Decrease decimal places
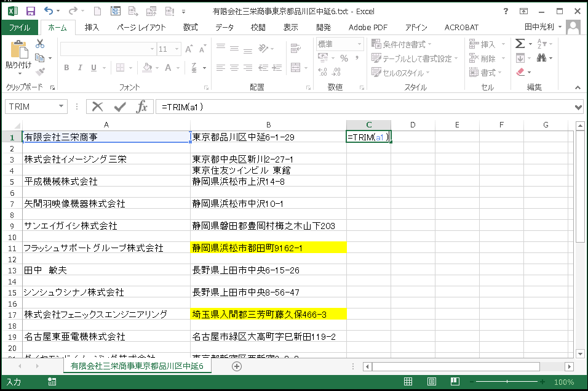588x391 pixels. pos(336,71)
